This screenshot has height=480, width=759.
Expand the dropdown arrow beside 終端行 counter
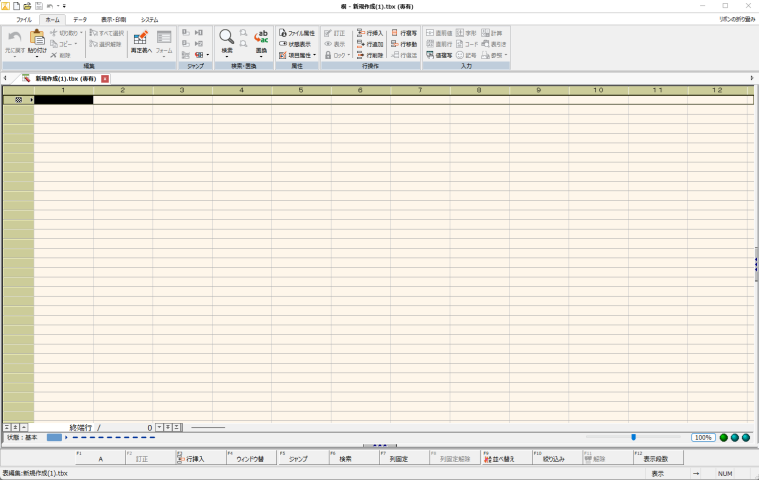pos(158,427)
